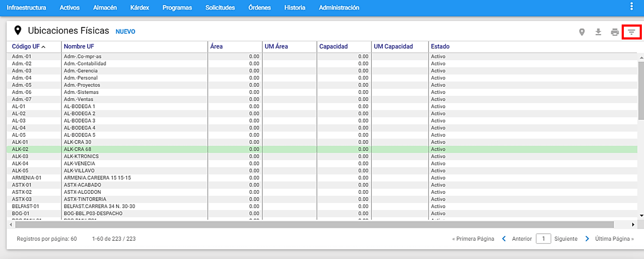Viewport: 644px width, 259px height.
Task: Sort by UM Capacidad column header
Action: 393,46
